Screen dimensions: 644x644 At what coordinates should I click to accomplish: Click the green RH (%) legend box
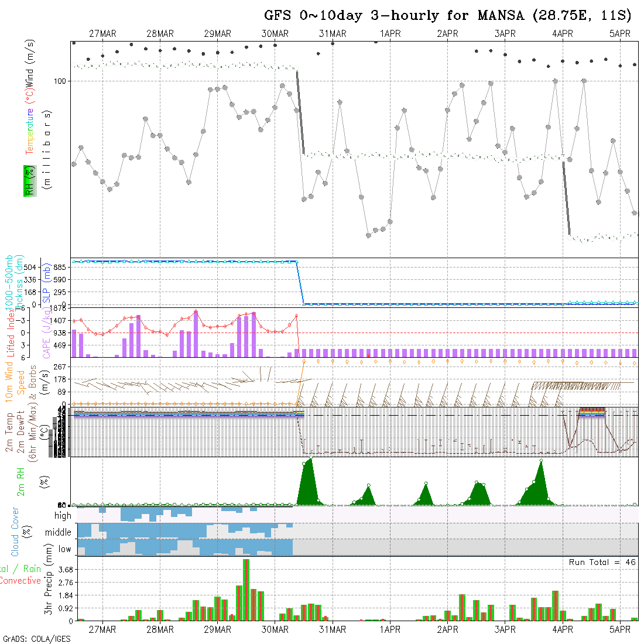click(x=28, y=180)
